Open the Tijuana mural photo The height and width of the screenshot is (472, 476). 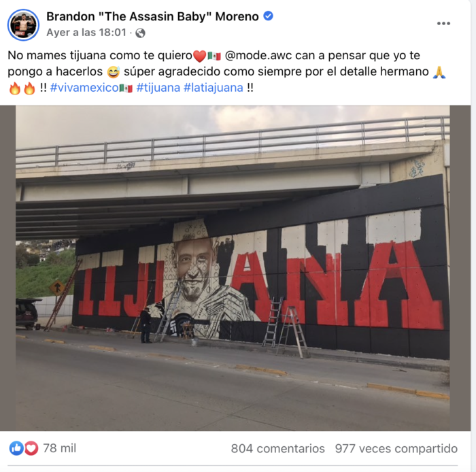(233, 268)
